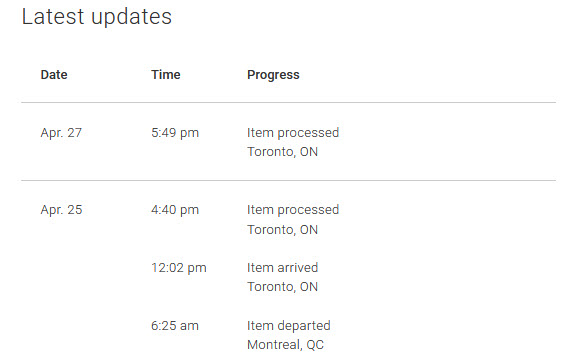Click Item processed status for Apr. 27
The width and height of the screenshot is (584, 362).
point(293,133)
